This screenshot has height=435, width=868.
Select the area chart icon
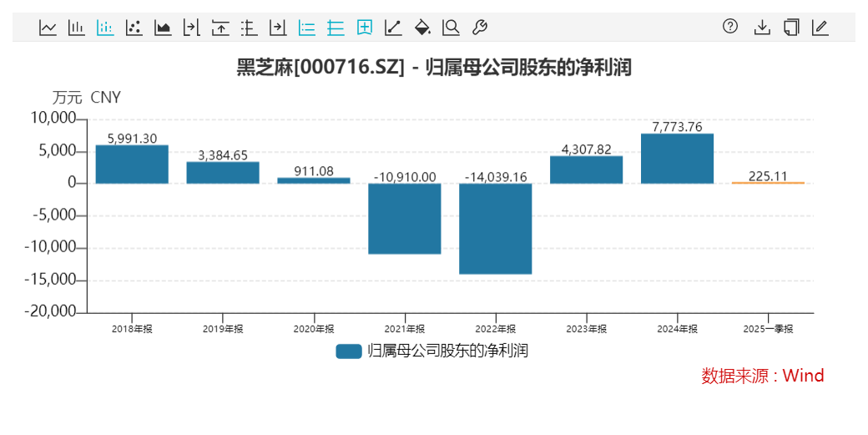coord(163,27)
